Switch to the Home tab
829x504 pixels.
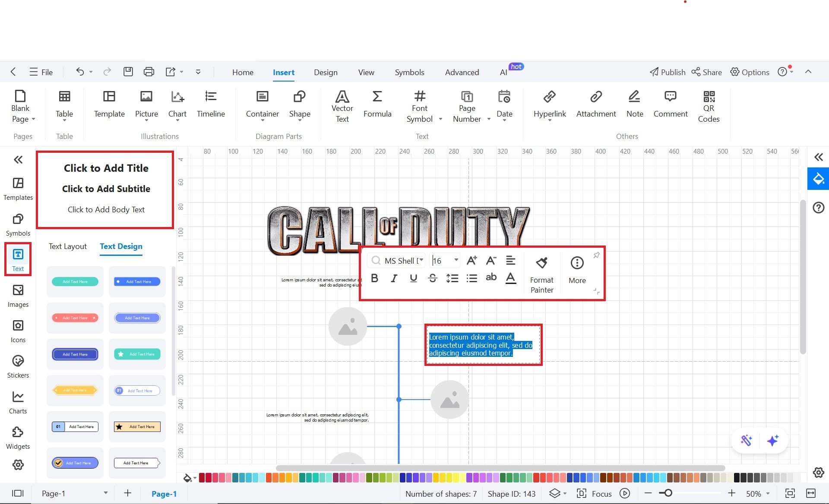point(243,72)
